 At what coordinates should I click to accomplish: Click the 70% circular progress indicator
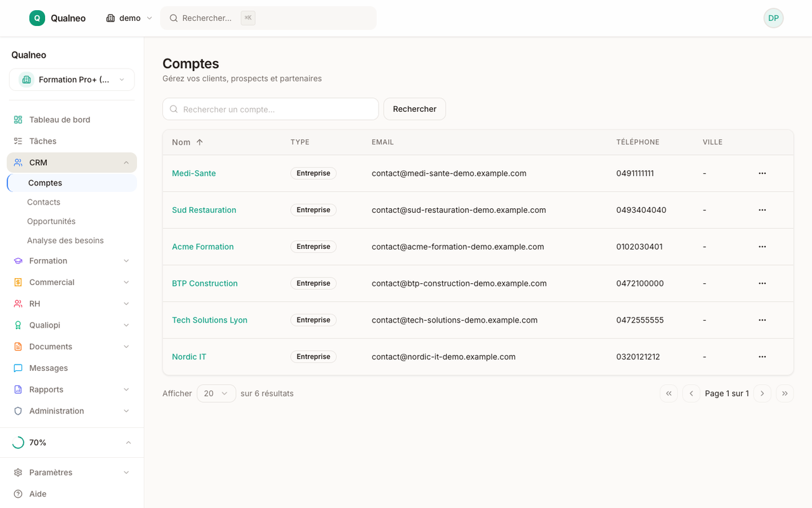(x=18, y=443)
